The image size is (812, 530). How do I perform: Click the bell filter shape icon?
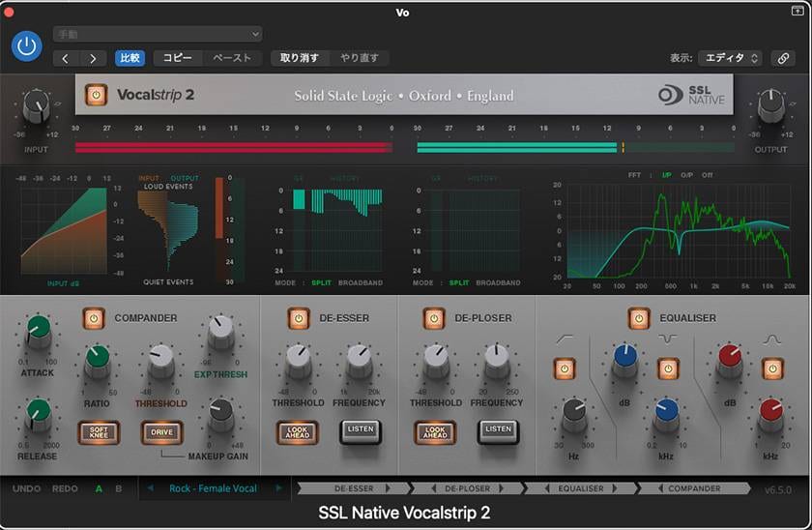click(772, 339)
